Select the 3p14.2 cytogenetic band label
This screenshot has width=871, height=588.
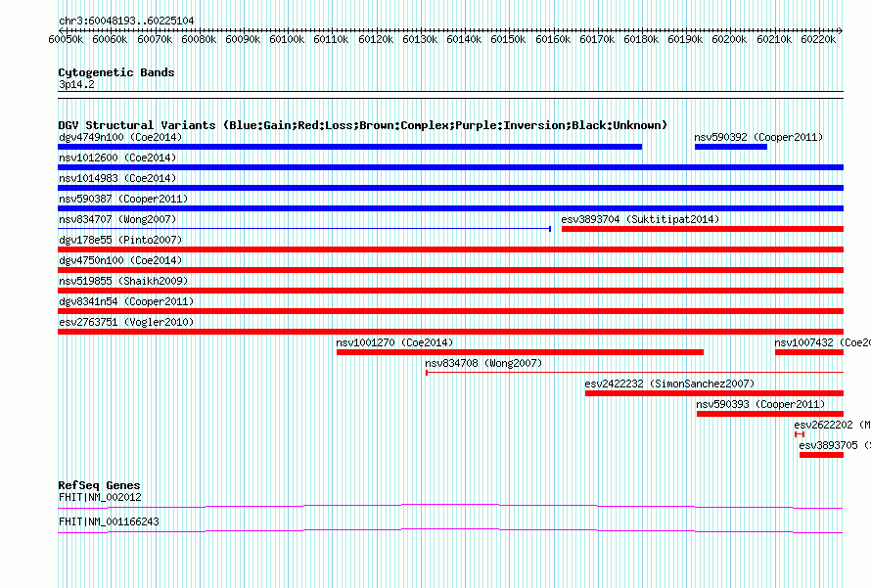76,84
